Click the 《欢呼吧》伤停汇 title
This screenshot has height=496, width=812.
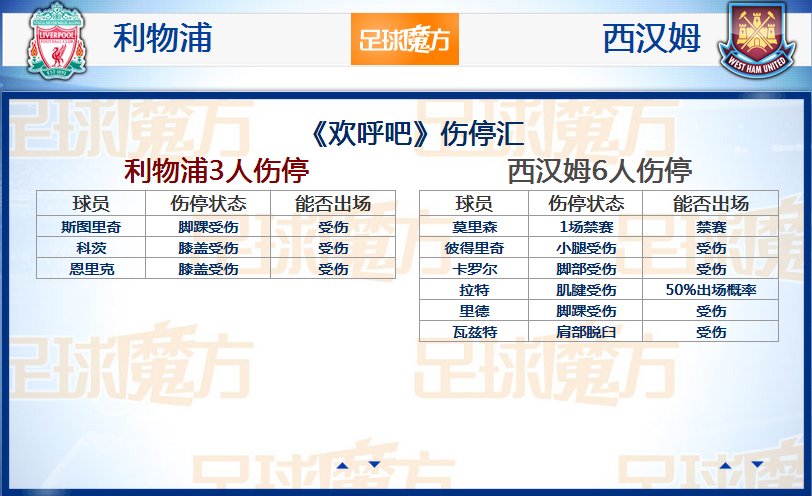(405, 134)
